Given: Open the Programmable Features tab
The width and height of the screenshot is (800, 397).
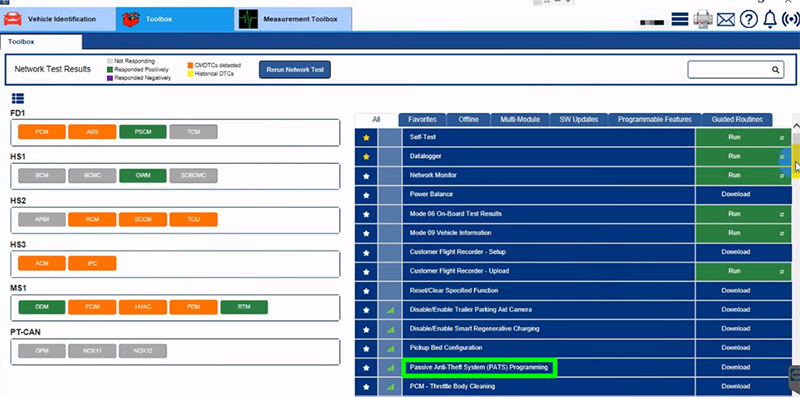Looking at the screenshot, I should [x=655, y=119].
